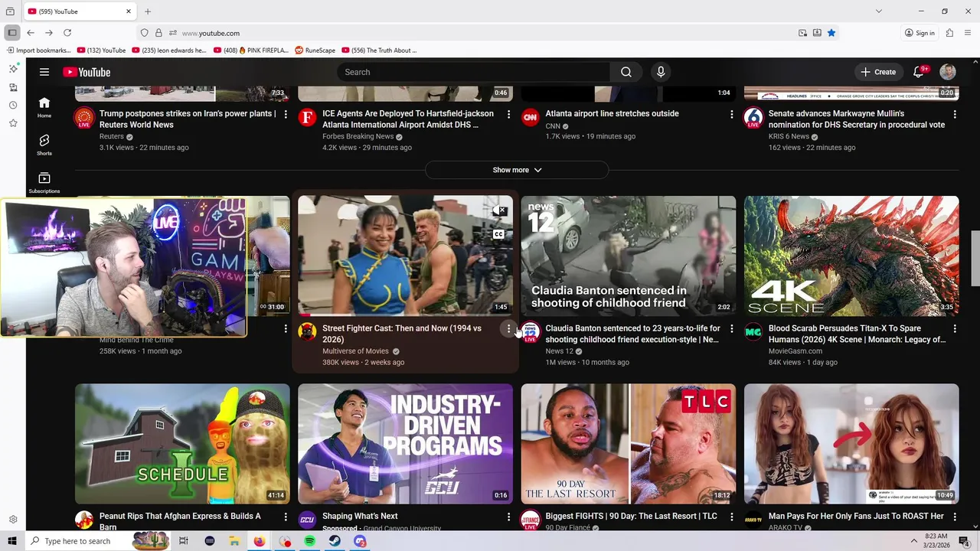Go to Home in the mini sidebar
This screenshot has height=551, width=980.
pyautogui.click(x=44, y=107)
